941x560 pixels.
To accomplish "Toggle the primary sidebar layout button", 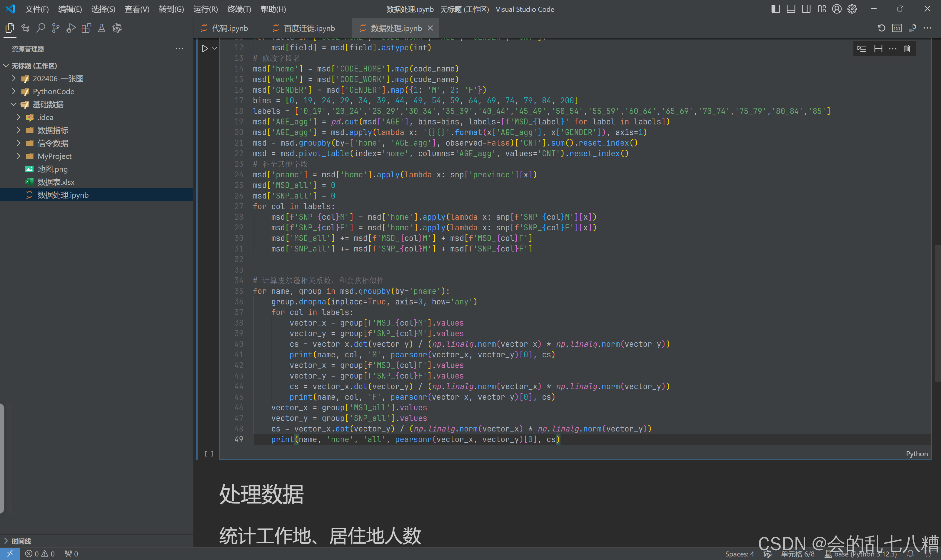I will [x=775, y=9].
